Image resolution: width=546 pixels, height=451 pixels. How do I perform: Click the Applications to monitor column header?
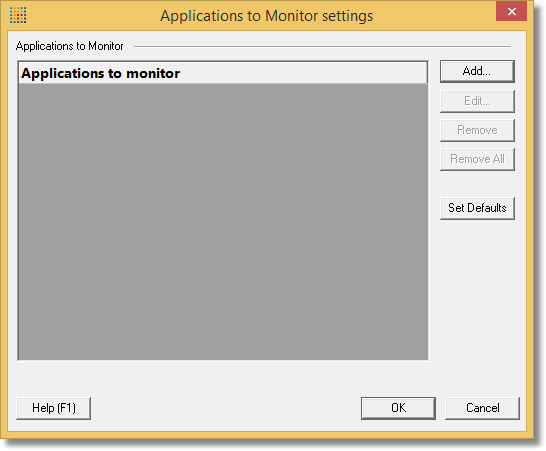point(223,73)
